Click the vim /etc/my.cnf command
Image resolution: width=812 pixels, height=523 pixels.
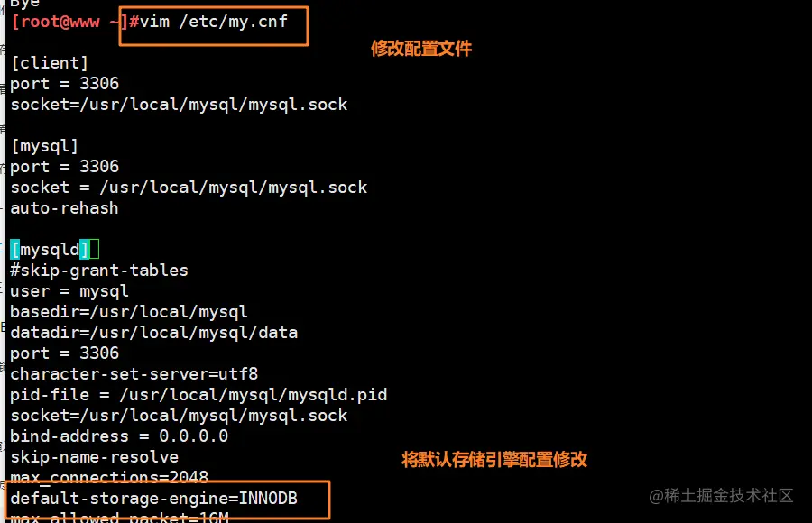point(208,22)
